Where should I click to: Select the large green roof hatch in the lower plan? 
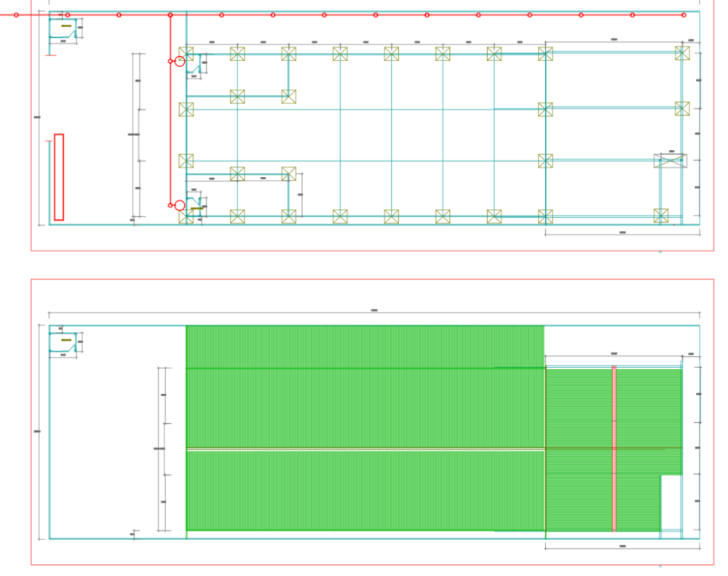[365, 428]
